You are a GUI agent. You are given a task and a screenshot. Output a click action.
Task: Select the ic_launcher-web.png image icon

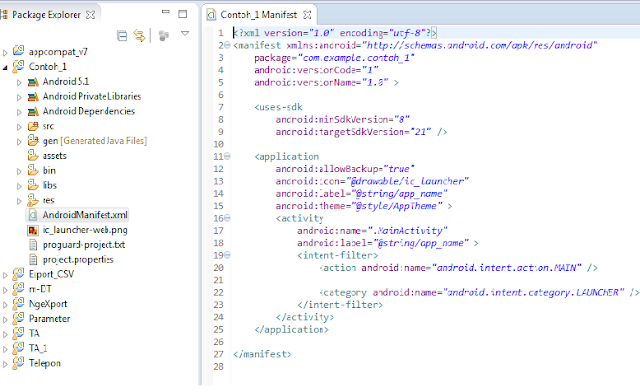33,230
